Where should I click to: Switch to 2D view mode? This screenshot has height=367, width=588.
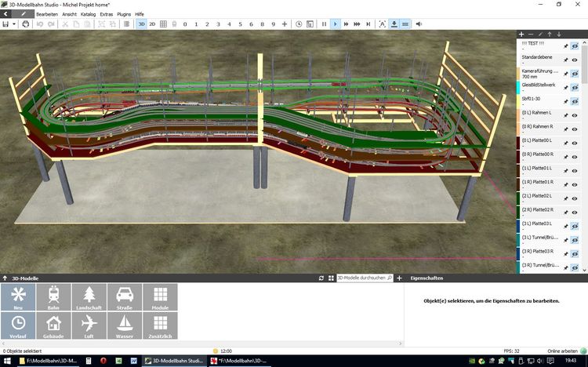point(152,24)
